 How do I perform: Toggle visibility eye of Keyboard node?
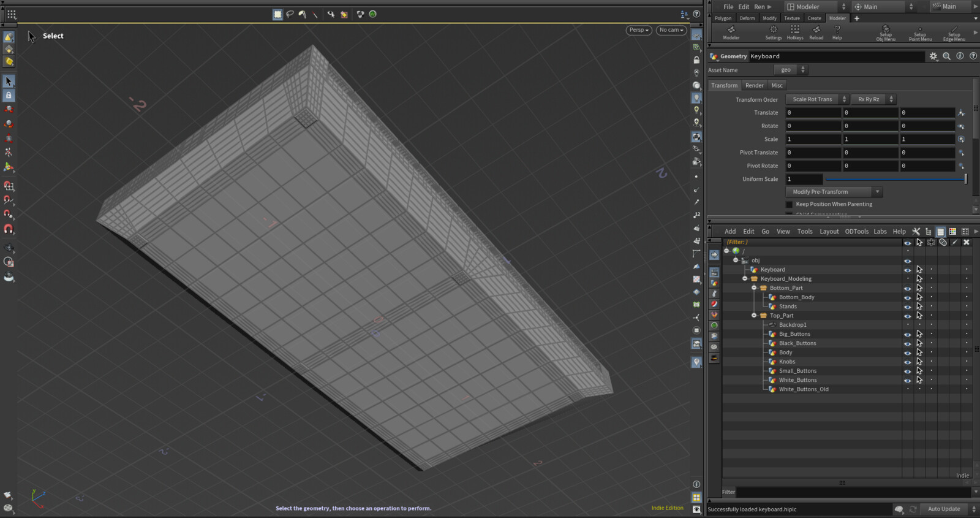pyautogui.click(x=908, y=270)
